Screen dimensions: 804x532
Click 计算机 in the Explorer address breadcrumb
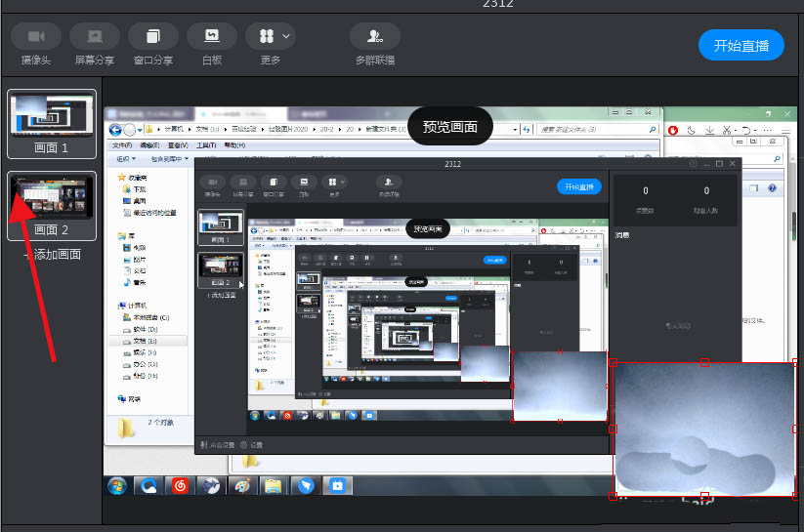174,129
